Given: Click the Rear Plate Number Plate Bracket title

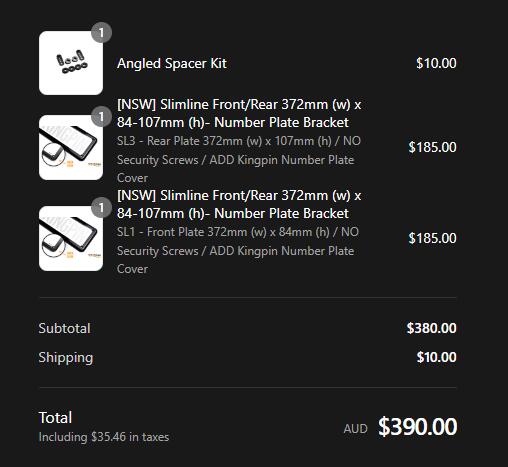Looking at the screenshot, I should click(239, 113).
